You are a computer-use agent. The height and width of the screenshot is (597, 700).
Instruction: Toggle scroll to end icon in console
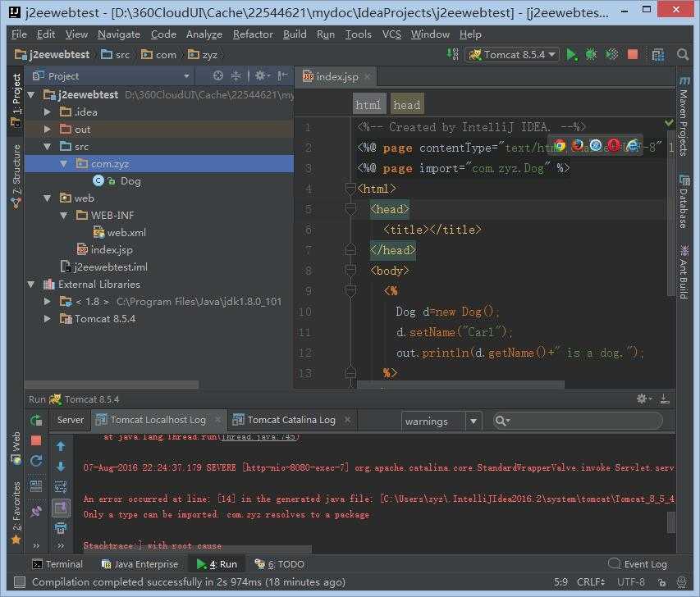(61, 508)
